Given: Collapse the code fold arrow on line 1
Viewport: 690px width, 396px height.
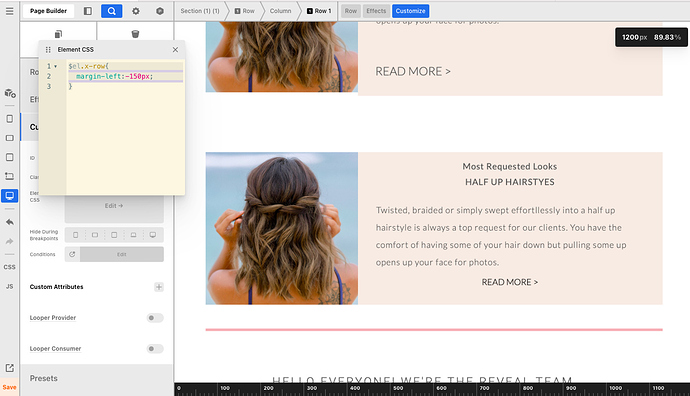Looking at the screenshot, I should 55,66.
